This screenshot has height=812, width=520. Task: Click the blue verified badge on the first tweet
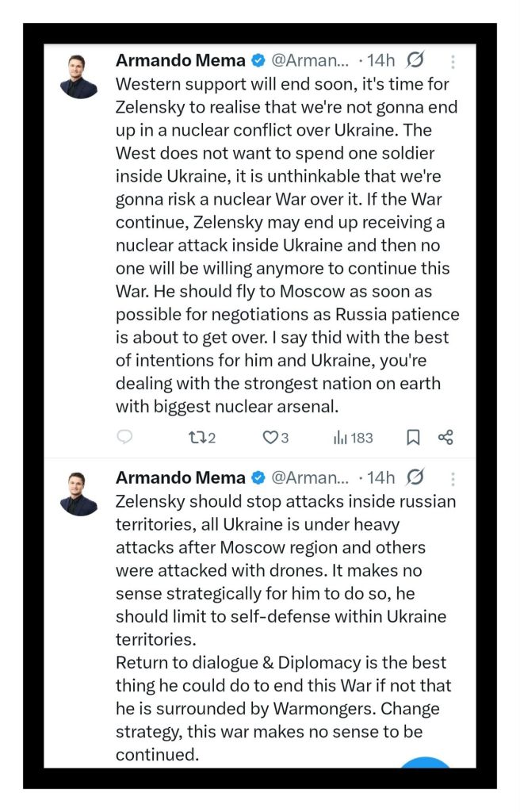258,59
